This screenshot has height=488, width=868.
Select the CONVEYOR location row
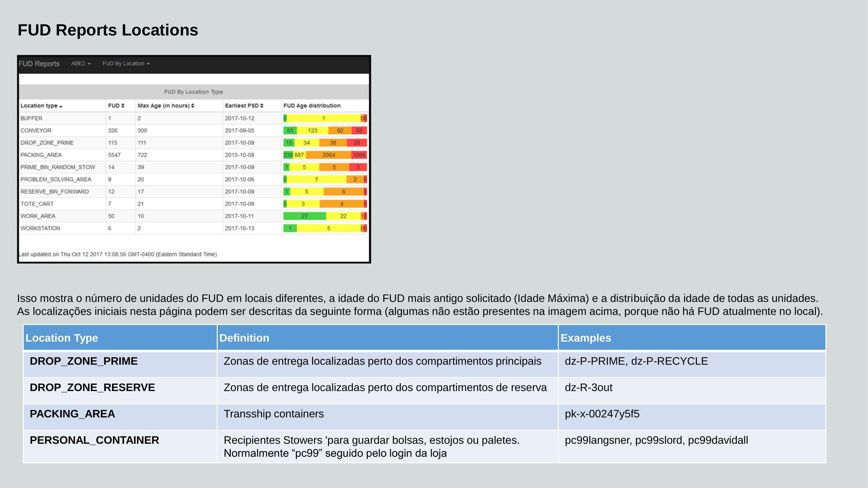pos(194,130)
